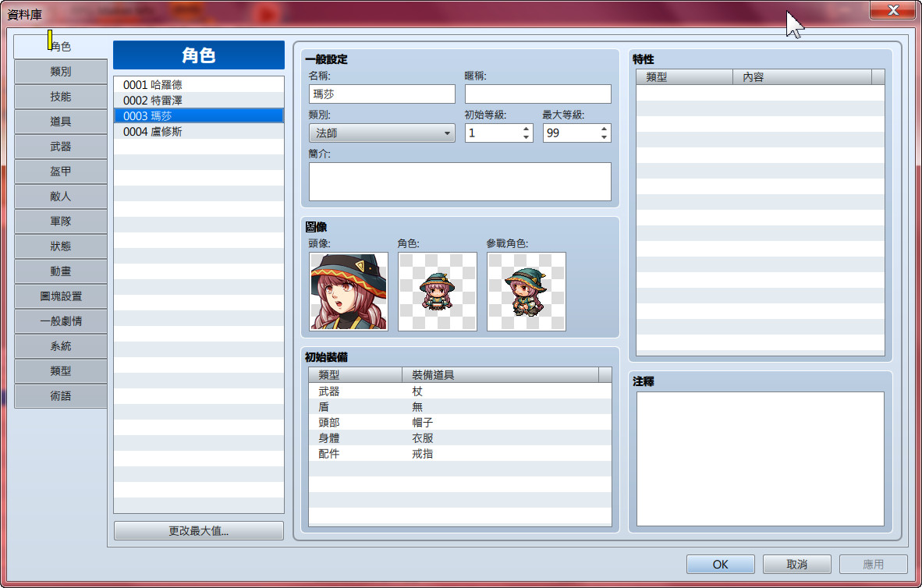Click the 參戰角色 battler sprite thumbnail
This screenshot has width=922, height=588.
tap(527, 292)
